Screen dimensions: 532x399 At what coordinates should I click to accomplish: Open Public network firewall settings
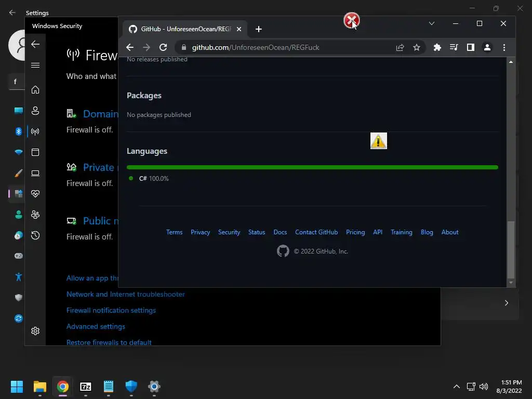click(x=100, y=221)
